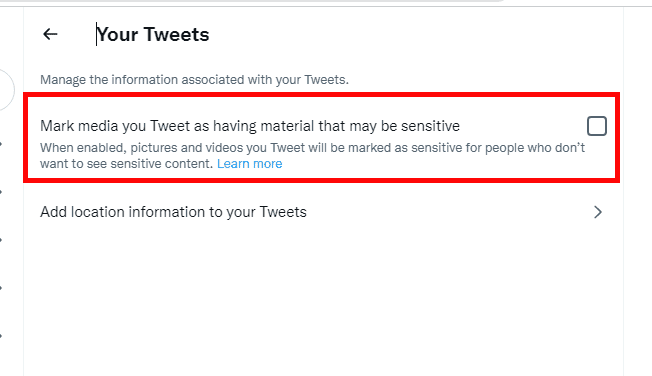Screen dimensions: 652x376
Task: Click third cut-off chevron on left edge
Action: click(x=1, y=240)
